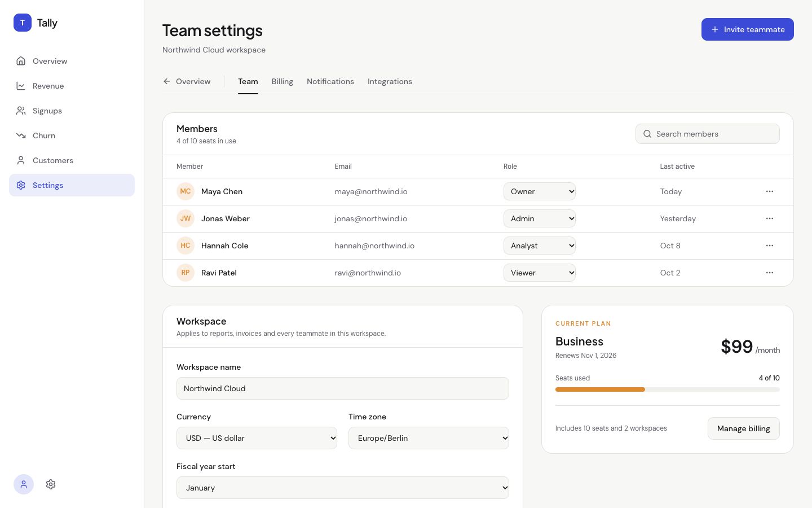Click the RP avatar for Ravi Patel

coord(186,273)
